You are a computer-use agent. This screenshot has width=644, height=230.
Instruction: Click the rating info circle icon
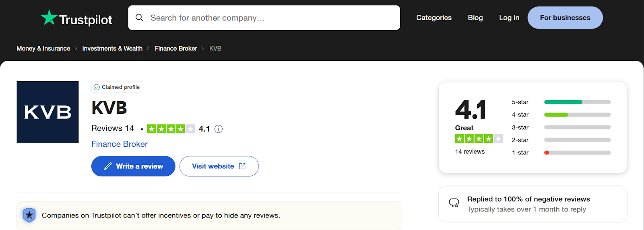click(219, 129)
